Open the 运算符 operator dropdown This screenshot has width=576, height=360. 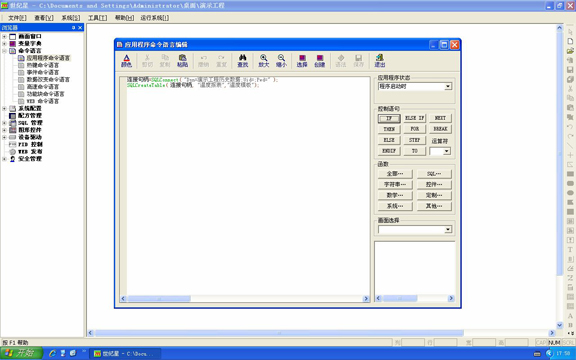click(x=446, y=151)
